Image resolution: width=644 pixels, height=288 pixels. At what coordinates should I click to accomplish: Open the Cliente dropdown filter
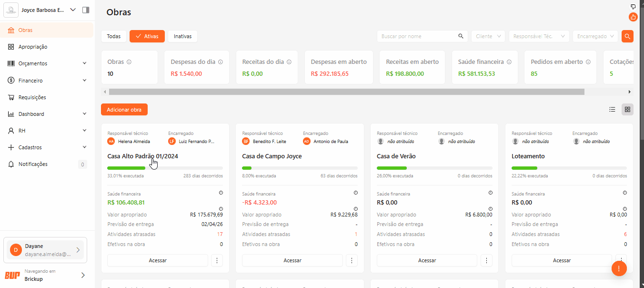coord(488,36)
